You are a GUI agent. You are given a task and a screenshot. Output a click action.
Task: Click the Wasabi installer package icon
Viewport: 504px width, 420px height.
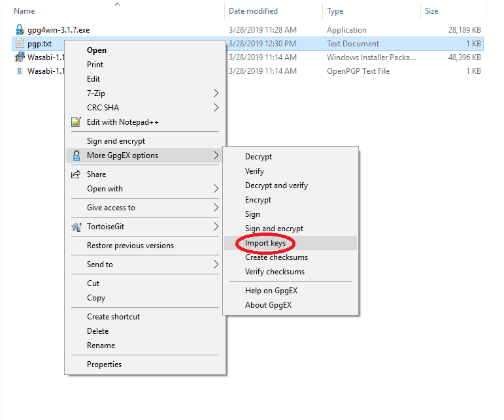click(20, 57)
